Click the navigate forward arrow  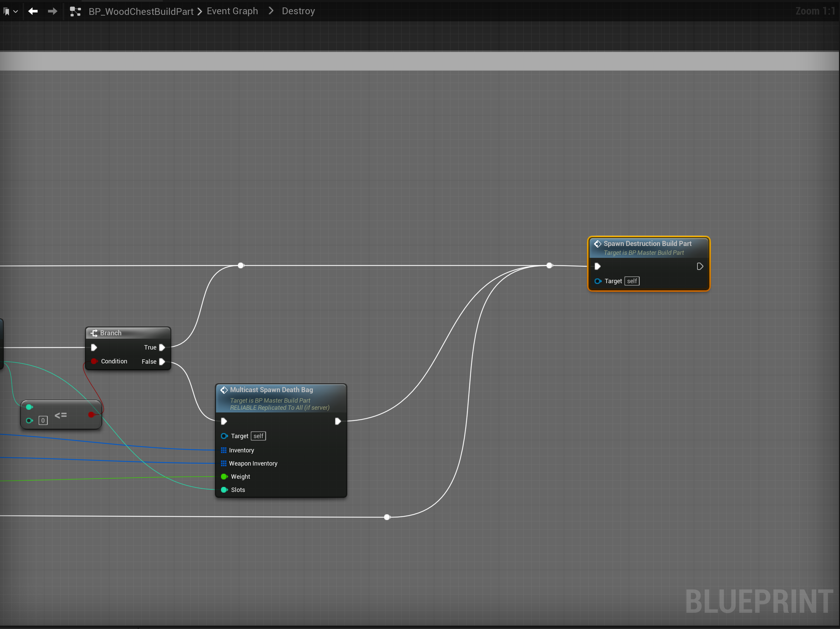(x=52, y=12)
